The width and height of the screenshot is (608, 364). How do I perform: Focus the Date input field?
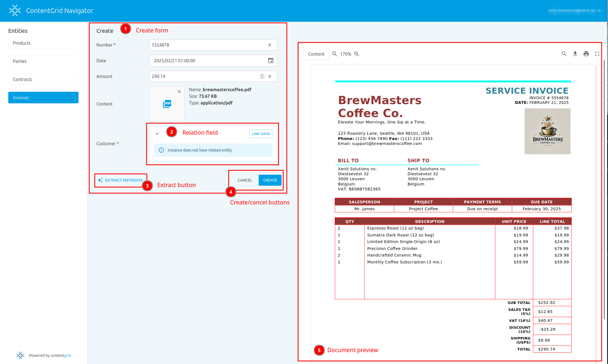[213, 61]
